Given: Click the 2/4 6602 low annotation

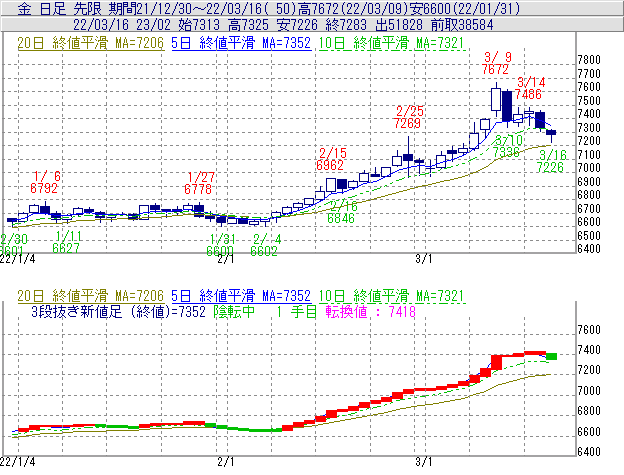Looking at the screenshot, I should pyautogui.click(x=265, y=245).
